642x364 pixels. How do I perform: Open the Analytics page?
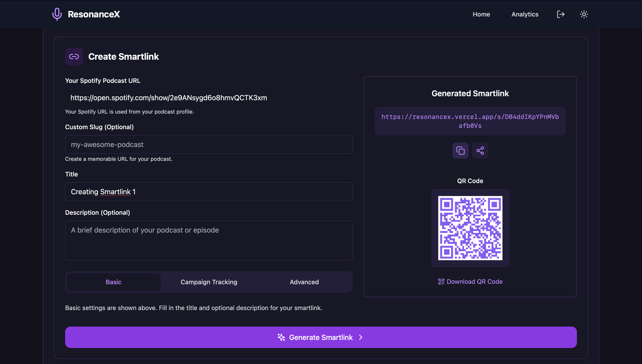click(525, 14)
